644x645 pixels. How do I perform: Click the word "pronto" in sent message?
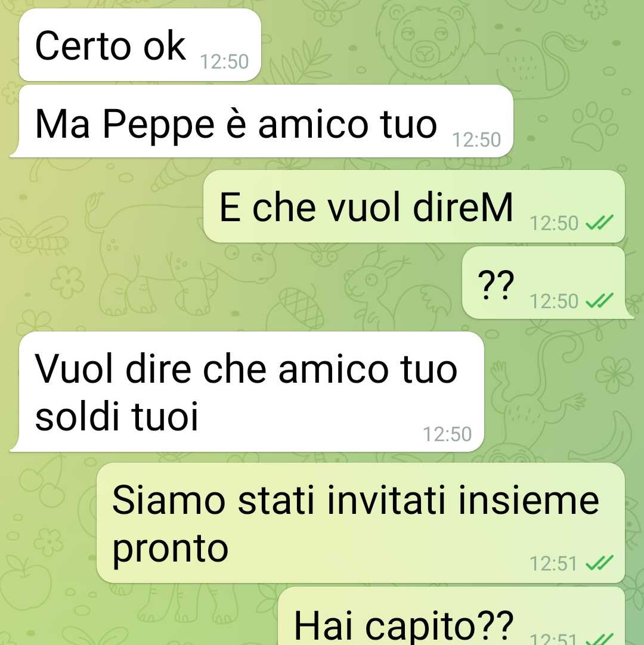tap(170, 550)
